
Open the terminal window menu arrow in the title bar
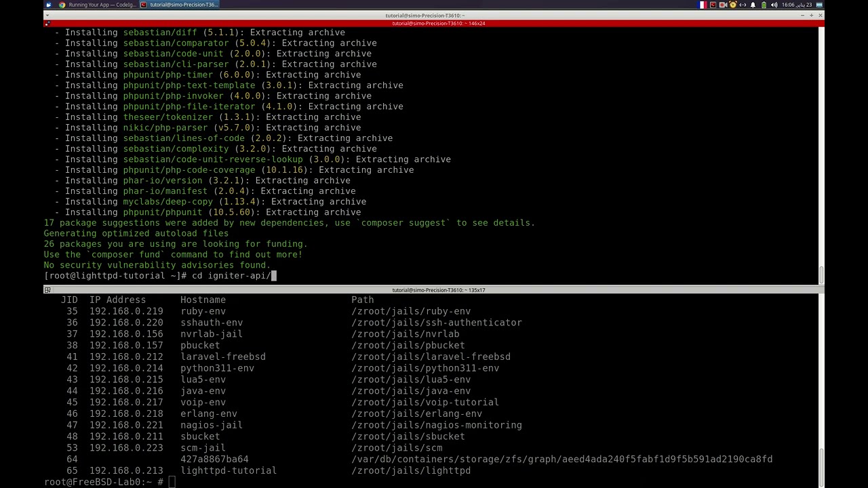tap(47, 15)
